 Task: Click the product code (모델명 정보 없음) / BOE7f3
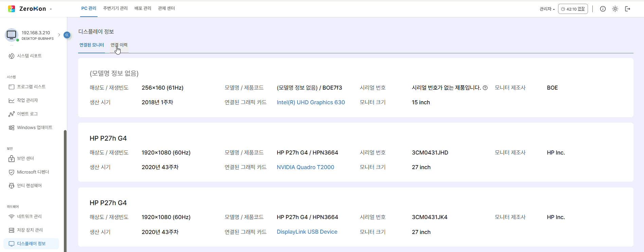coord(309,88)
